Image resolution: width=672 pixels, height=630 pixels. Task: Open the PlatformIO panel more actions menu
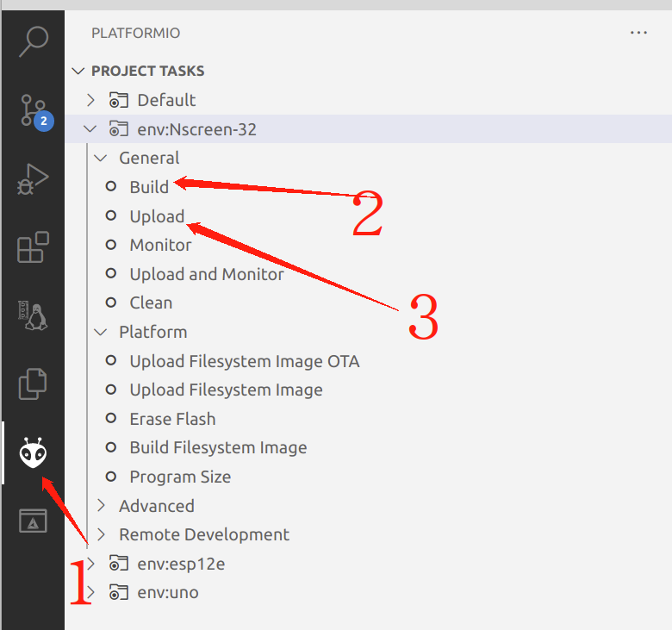[638, 33]
